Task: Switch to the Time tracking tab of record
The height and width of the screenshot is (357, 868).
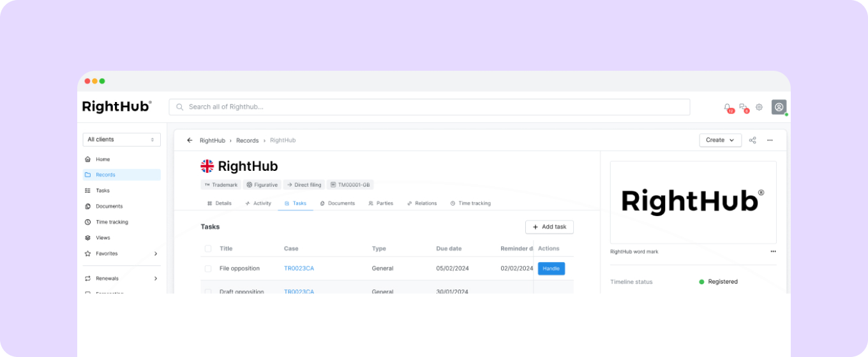Action: [x=470, y=203]
